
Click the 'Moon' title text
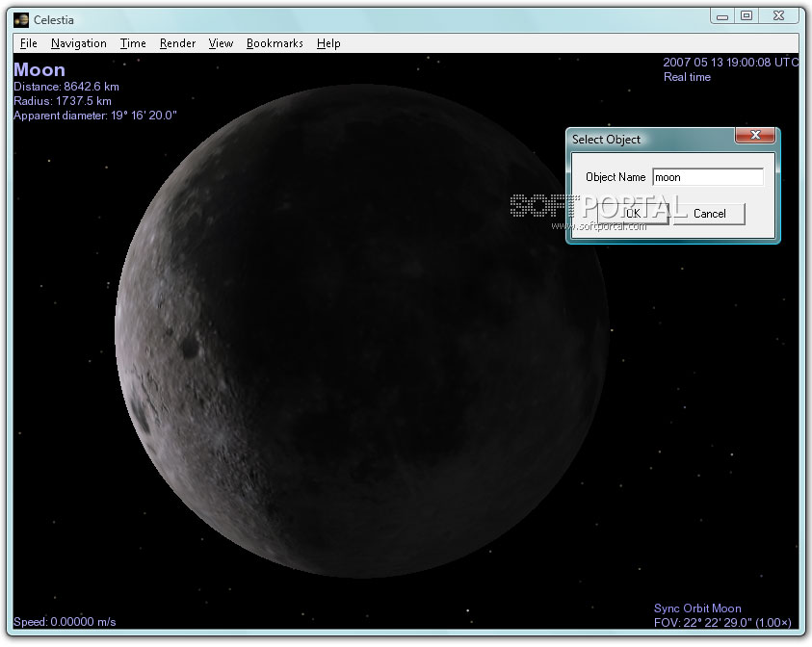(x=39, y=70)
